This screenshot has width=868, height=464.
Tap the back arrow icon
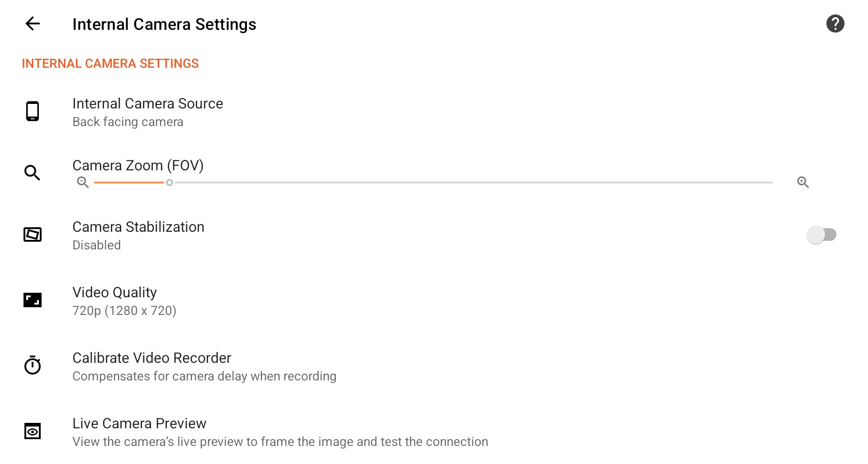[33, 23]
